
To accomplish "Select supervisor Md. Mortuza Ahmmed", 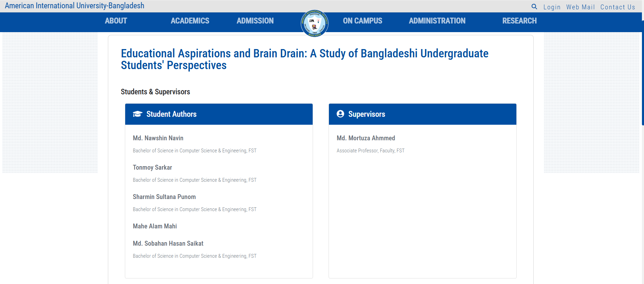I will [x=366, y=138].
